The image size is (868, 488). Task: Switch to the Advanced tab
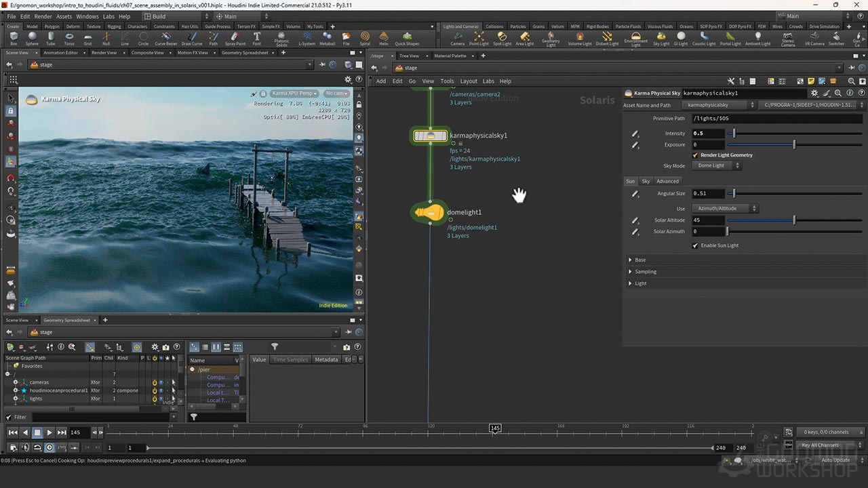pyautogui.click(x=667, y=181)
